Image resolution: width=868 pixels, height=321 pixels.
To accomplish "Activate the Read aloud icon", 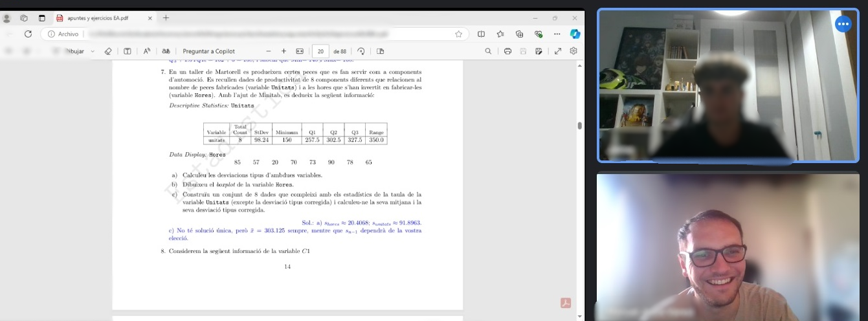I will (x=147, y=51).
